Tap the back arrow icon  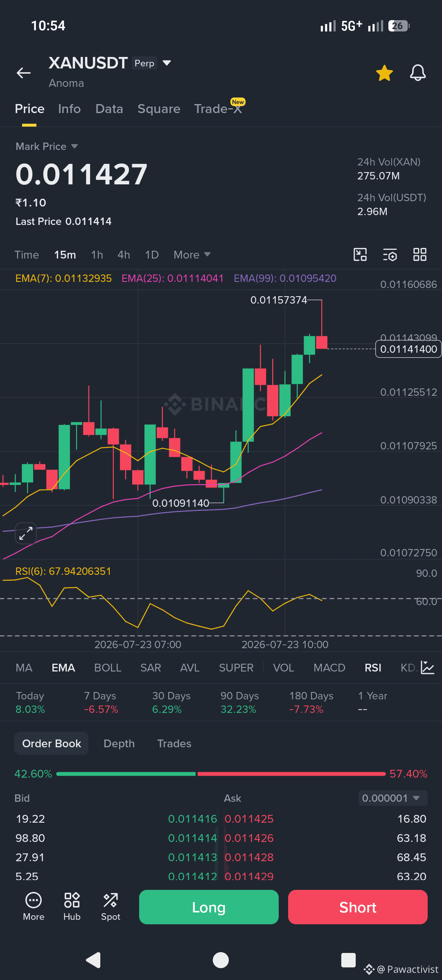[x=24, y=73]
